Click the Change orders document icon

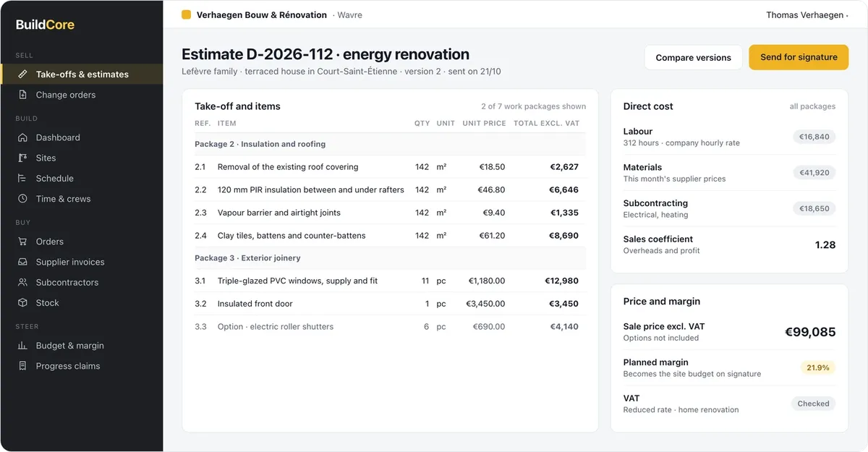[x=22, y=95]
